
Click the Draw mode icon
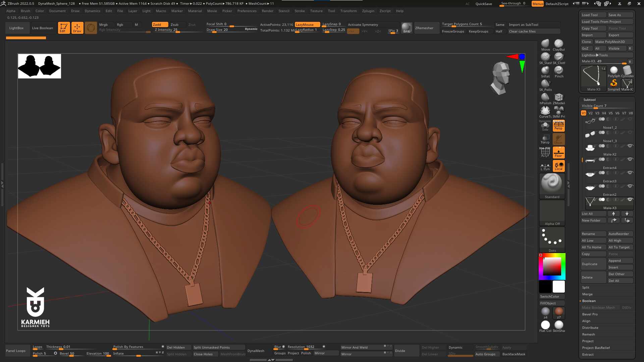click(77, 28)
